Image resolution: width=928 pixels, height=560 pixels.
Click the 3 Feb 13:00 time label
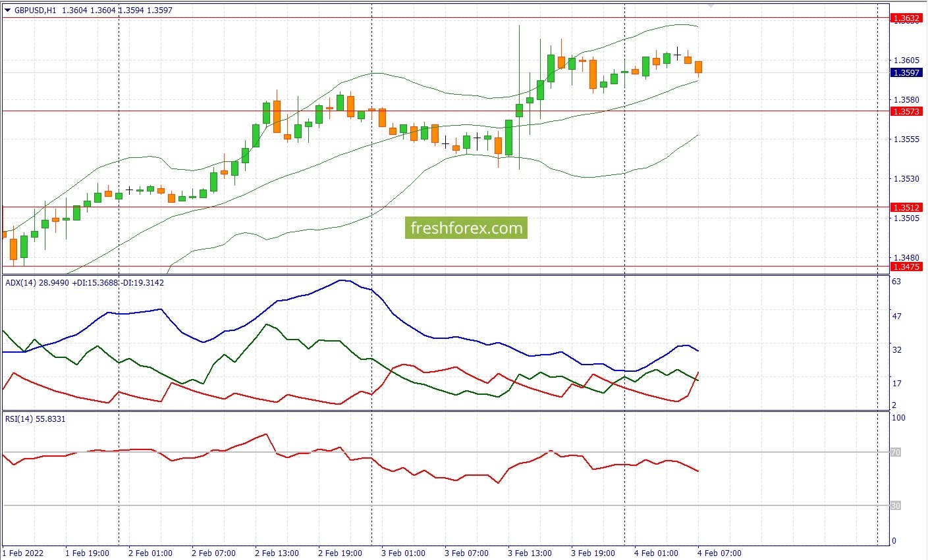point(530,553)
